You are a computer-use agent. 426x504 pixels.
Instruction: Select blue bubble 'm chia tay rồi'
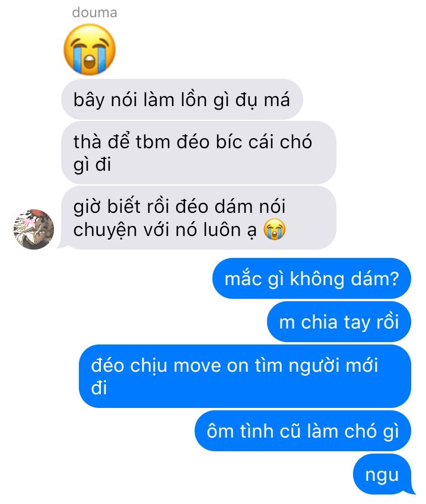click(339, 322)
